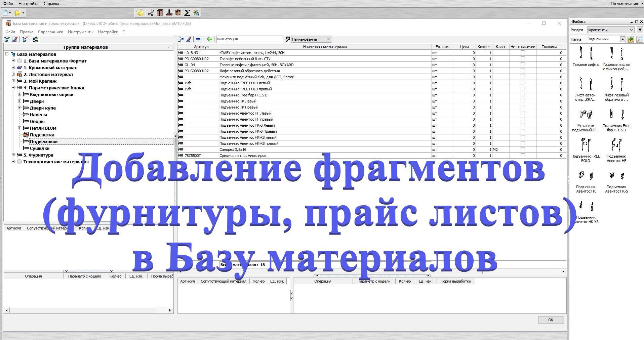Open the Справочники menu
Image resolution: width=644 pixels, height=340 pixels.
[x=50, y=32]
